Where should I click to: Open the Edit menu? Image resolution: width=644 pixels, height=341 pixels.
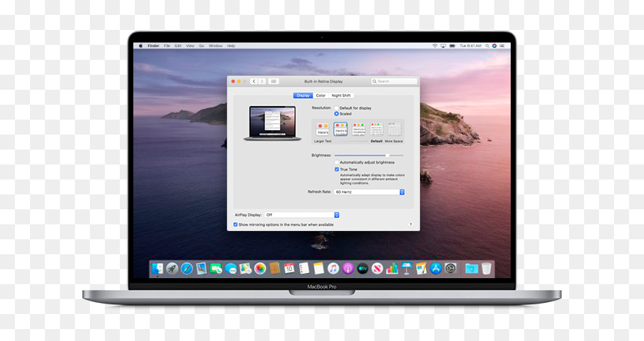177,46
